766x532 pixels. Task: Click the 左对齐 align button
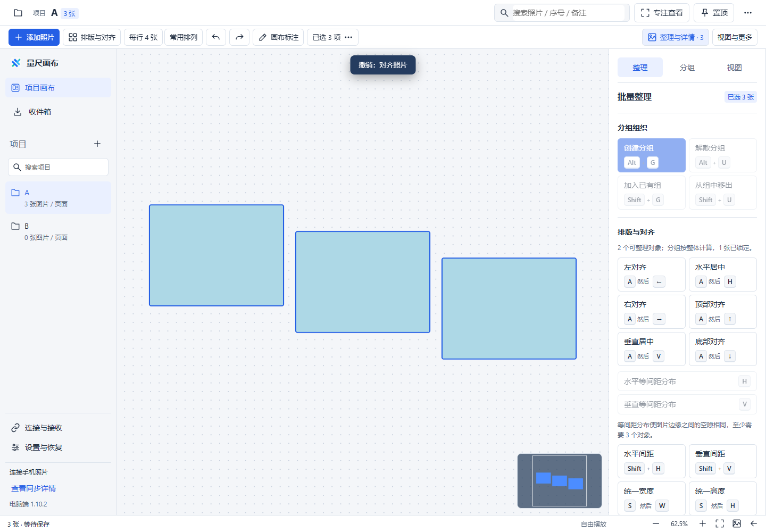652,275
